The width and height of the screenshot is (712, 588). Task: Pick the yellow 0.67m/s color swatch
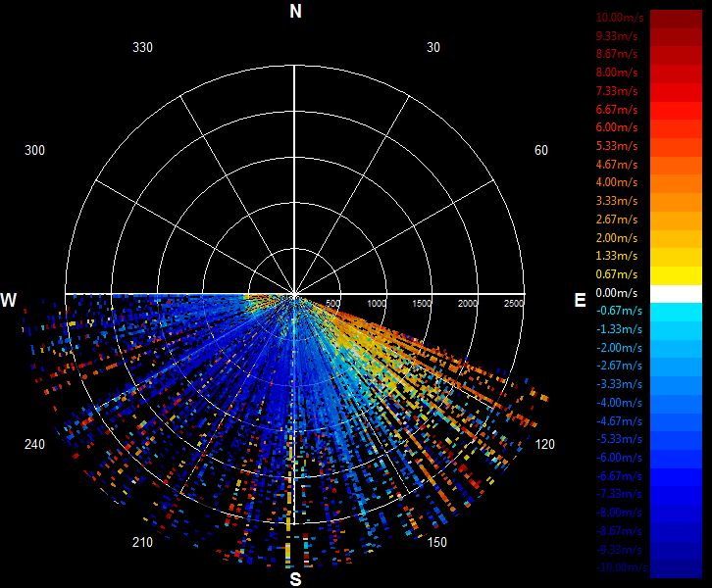[676, 275]
